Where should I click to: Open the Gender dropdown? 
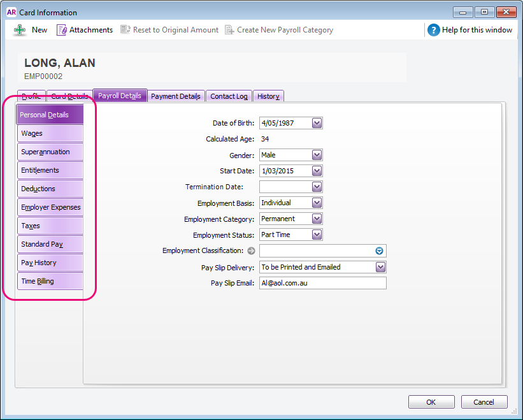coord(317,155)
